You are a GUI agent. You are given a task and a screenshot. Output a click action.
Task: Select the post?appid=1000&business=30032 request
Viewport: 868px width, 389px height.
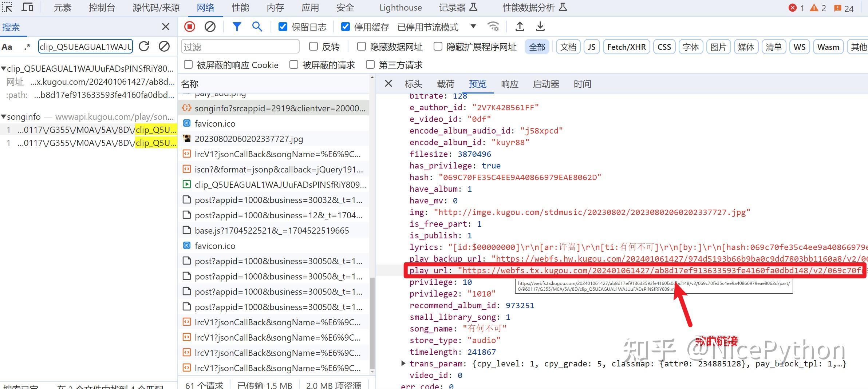point(274,200)
